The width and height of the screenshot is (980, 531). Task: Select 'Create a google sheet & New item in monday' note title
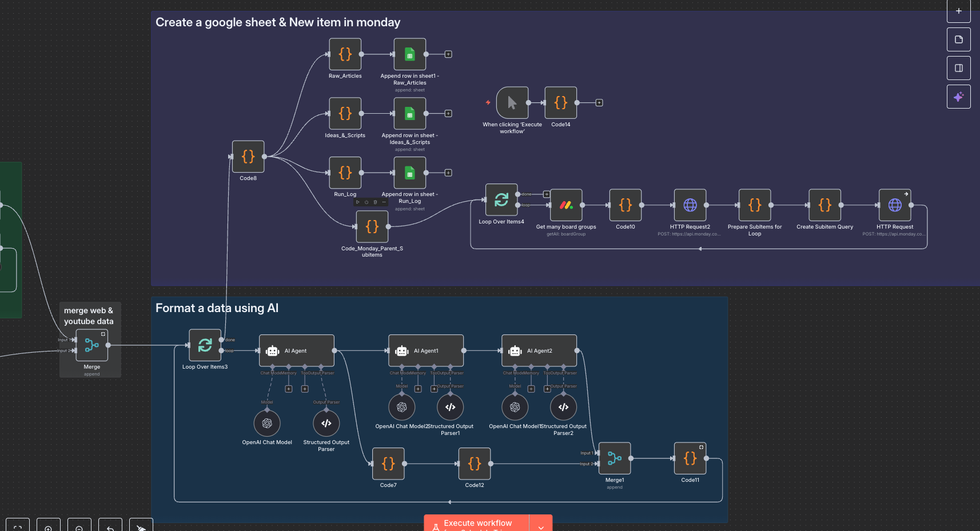[278, 22]
